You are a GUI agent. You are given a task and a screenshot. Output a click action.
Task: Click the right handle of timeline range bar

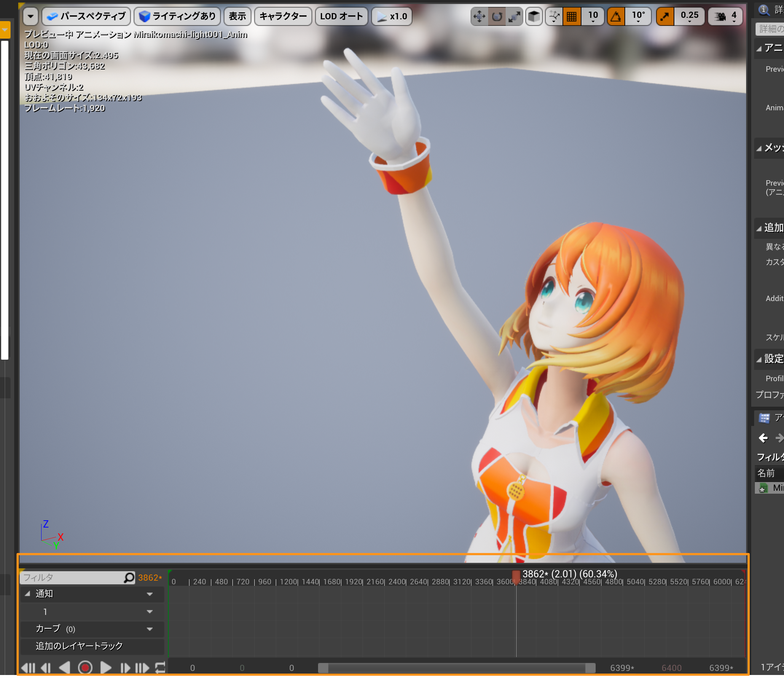tap(590, 668)
